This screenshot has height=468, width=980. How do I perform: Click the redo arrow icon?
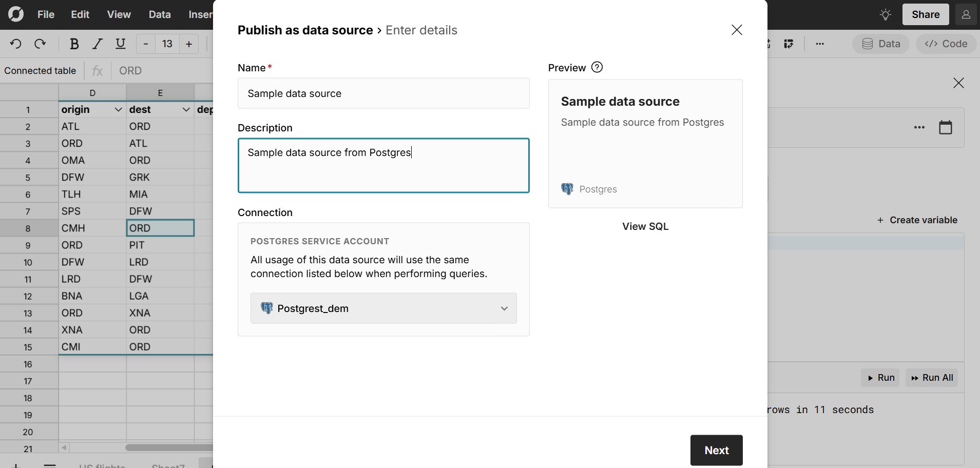click(x=40, y=44)
